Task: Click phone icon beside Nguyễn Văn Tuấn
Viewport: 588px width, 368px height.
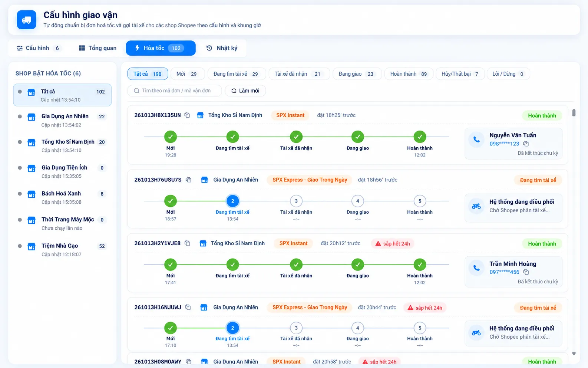Action: click(476, 140)
